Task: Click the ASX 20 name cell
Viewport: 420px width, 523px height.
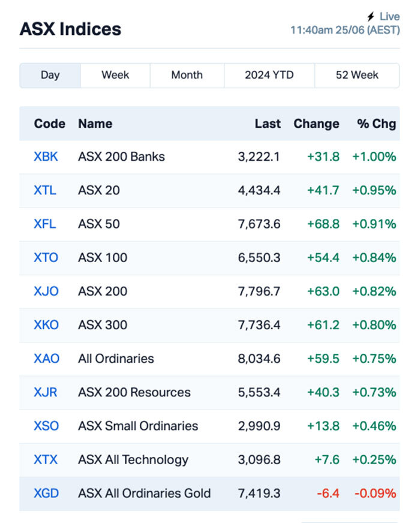Action: click(99, 191)
